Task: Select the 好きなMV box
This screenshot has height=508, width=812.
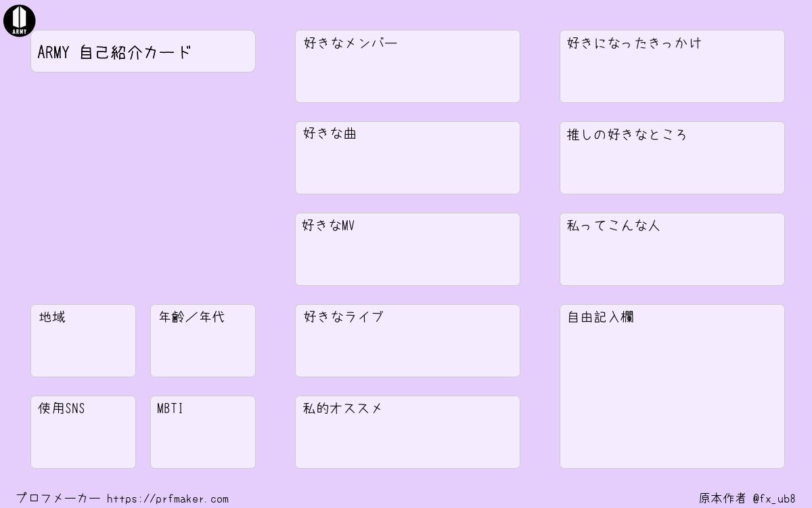Action: click(407, 249)
